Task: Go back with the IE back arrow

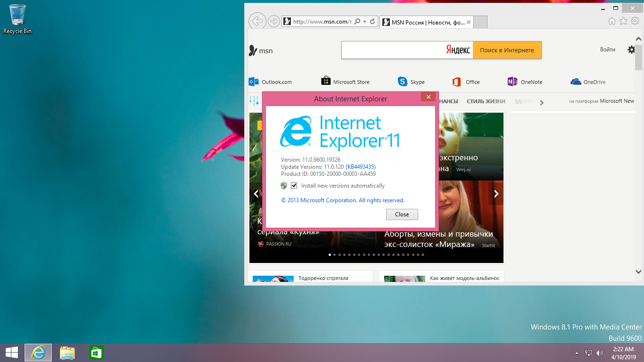Action: 256,21
